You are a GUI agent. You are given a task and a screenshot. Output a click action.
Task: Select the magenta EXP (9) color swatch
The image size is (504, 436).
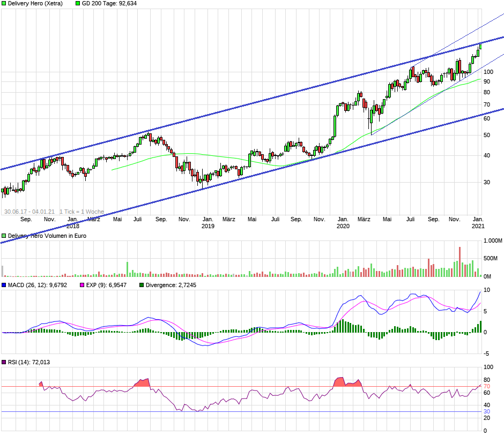click(80, 285)
